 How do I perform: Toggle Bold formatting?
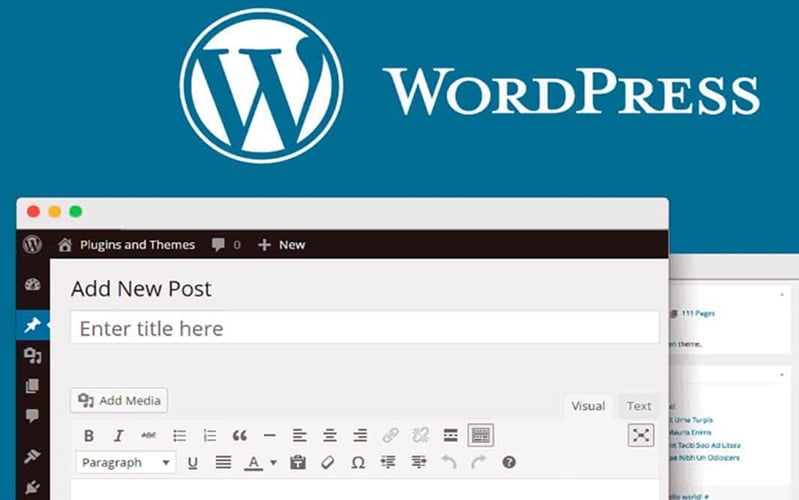pos(89,436)
